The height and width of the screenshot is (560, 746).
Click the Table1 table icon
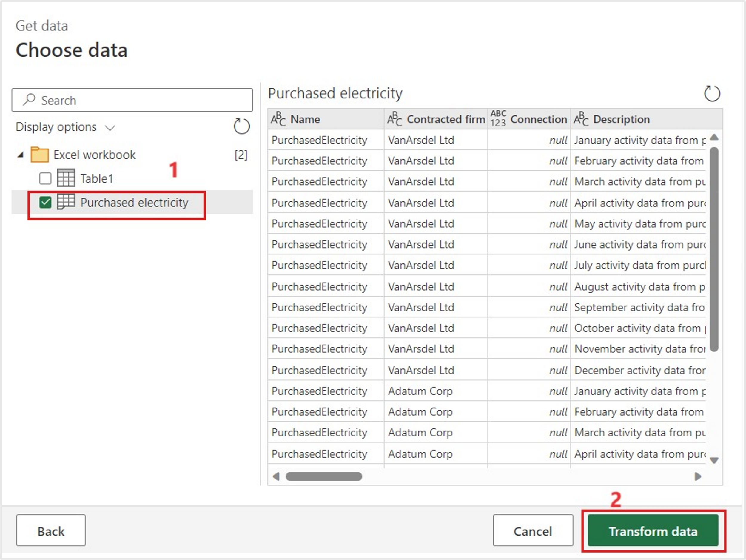coord(66,178)
